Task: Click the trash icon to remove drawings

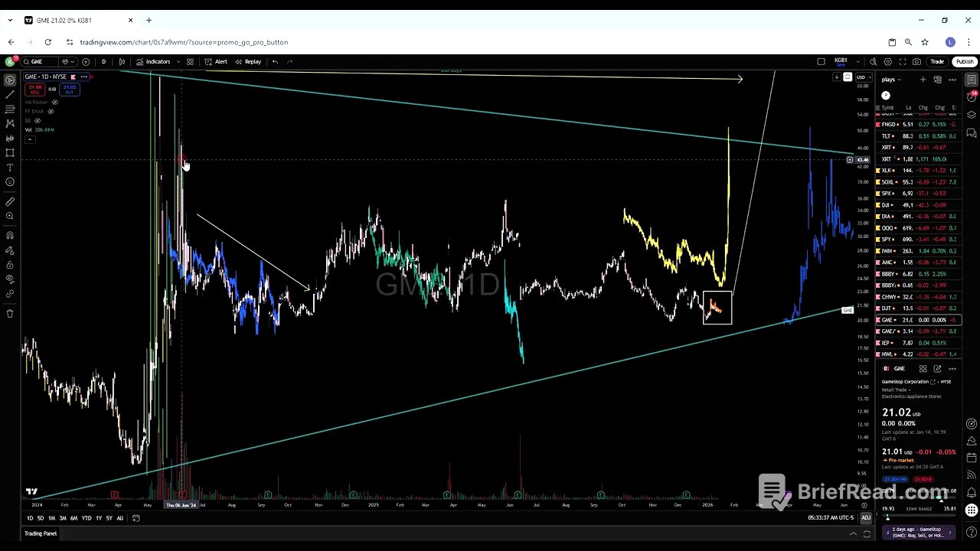Action: [10, 313]
